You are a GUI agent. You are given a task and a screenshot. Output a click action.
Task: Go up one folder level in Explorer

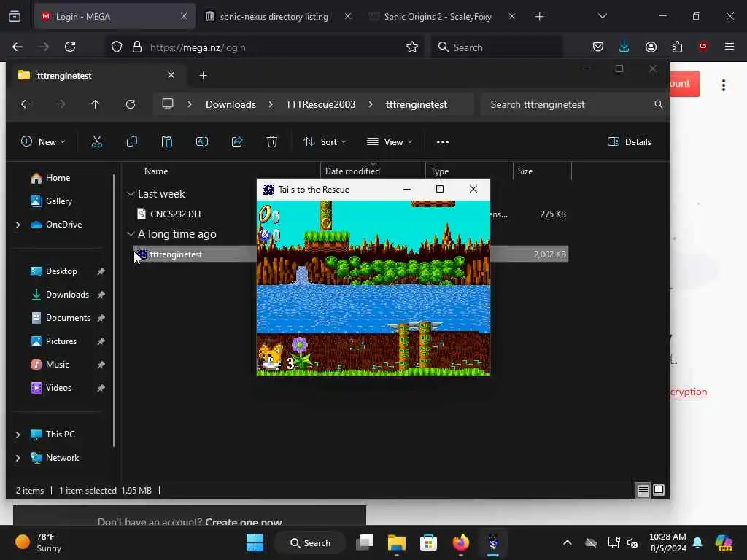[x=95, y=104]
